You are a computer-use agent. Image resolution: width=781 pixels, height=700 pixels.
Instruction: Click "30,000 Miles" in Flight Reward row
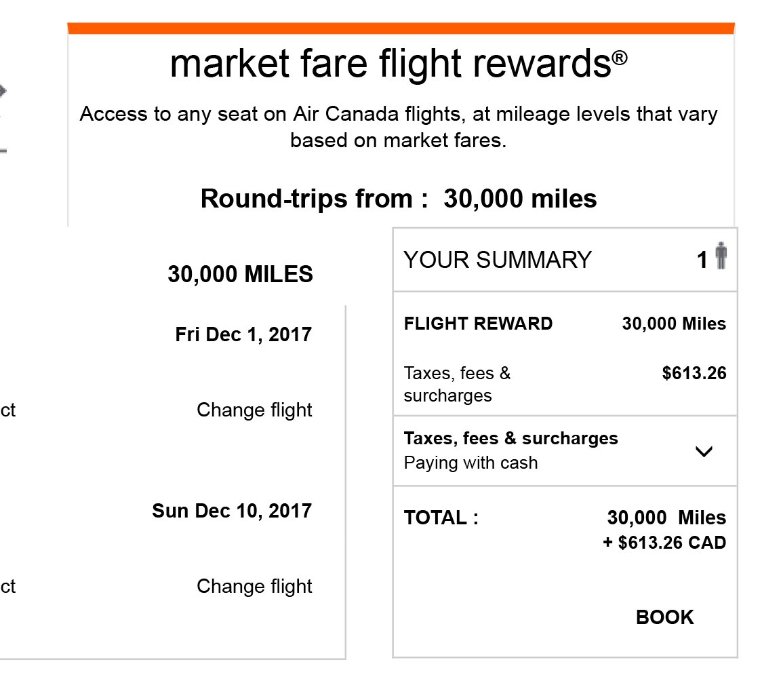674,324
